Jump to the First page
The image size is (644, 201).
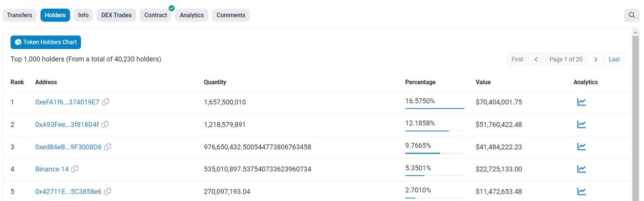click(x=517, y=59)
